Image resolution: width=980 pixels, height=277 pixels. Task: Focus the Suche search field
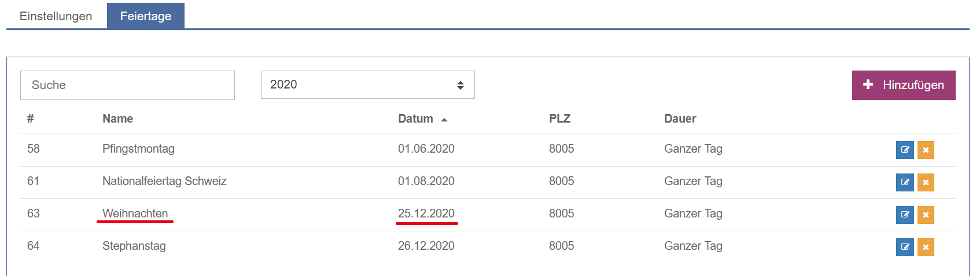click(x=127, y=85)
